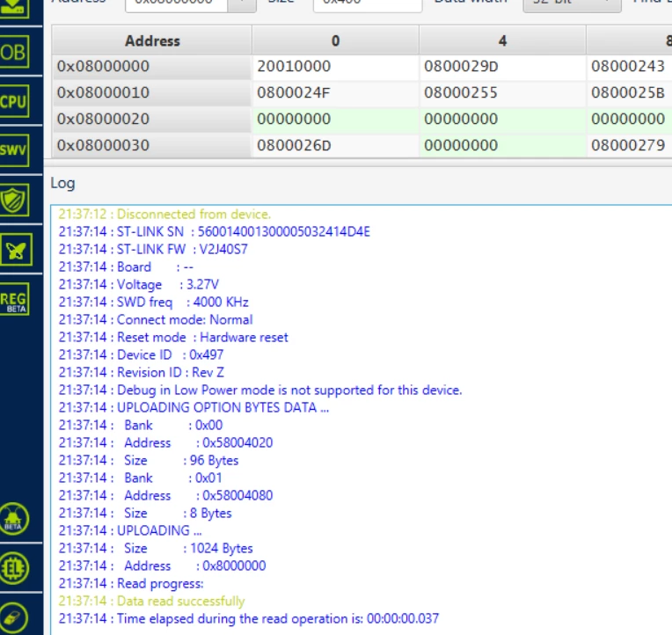Click 'Size : 96 Bytes' log line
The image size is (672, 635).
point(149,460)
